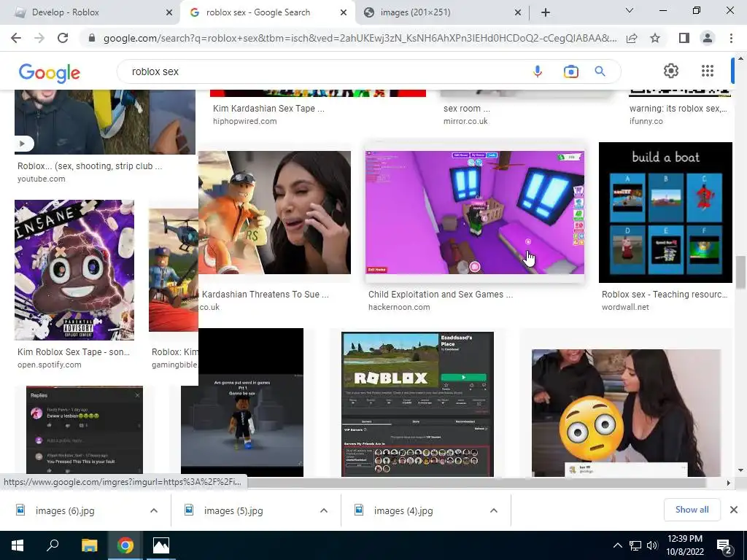Start voice search with the microphone icon
747x560 pixels.
538,71
